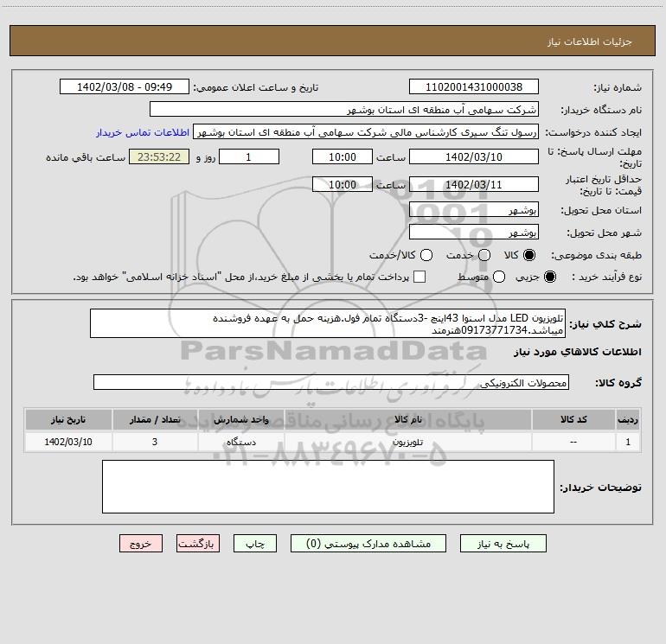Toggle the اسناد خزانه اسلامی payment checkbox
This screenshot has width=666, height=644.
click(419, 277)
